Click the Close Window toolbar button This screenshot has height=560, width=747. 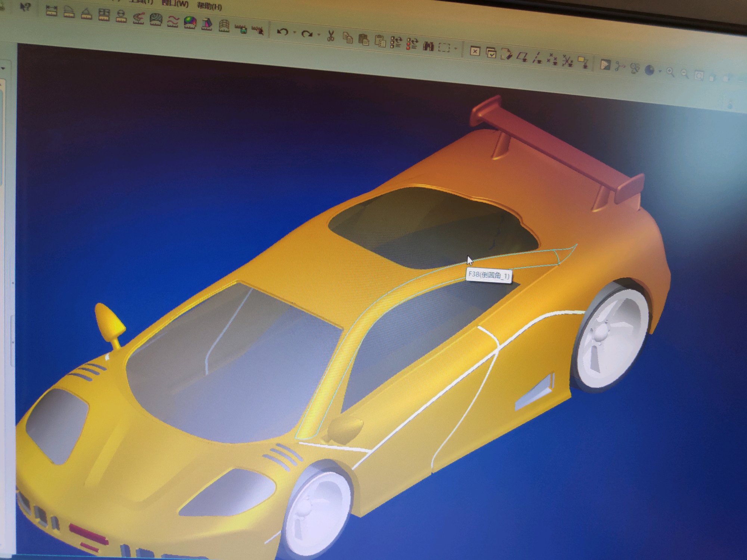tap(475, 51)
